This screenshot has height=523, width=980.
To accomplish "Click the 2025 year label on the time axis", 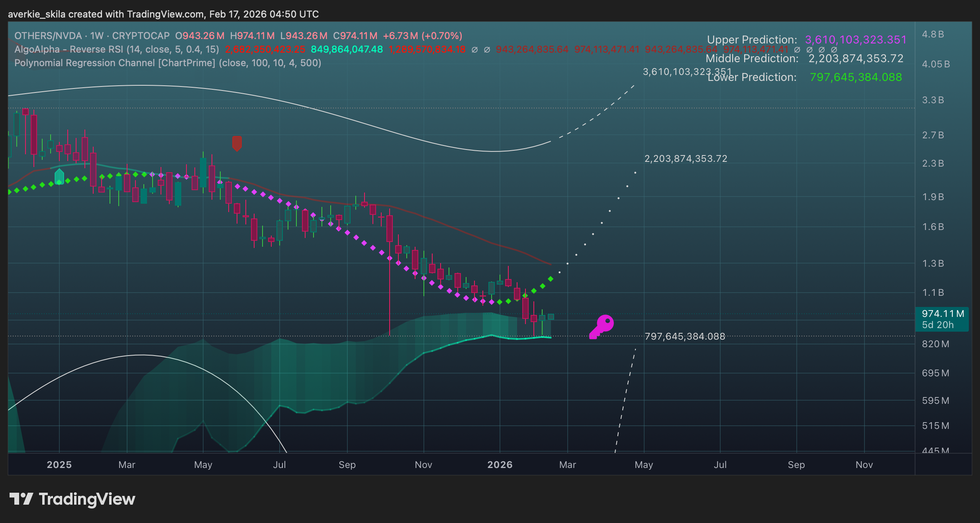I will 59,465.
